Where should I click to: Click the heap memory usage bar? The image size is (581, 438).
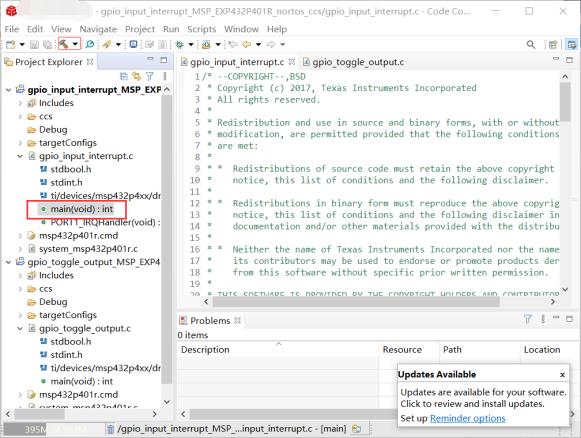(x=54, y=429)
